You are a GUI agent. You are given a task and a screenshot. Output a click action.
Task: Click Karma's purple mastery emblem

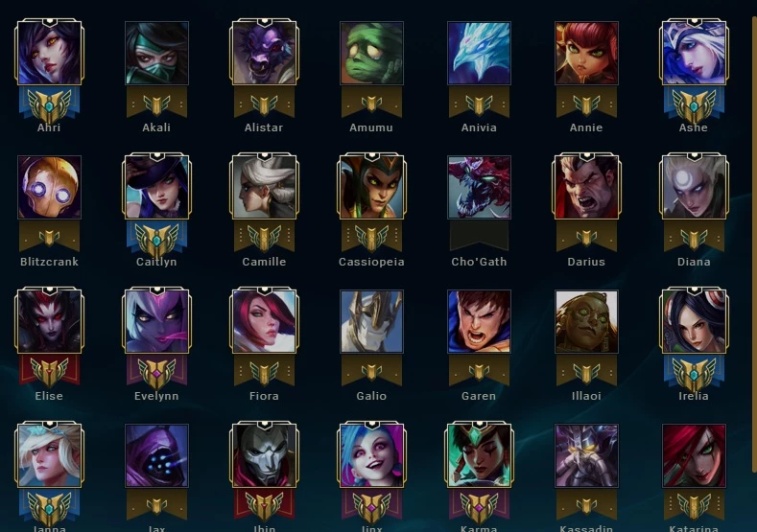coord(479,506)
